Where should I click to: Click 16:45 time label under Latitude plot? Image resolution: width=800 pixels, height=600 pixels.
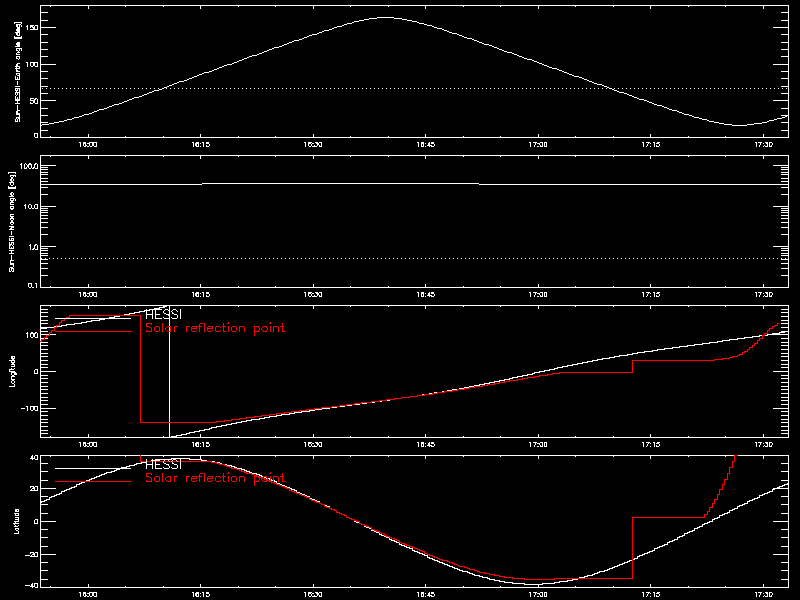click(x=426, y=595)
